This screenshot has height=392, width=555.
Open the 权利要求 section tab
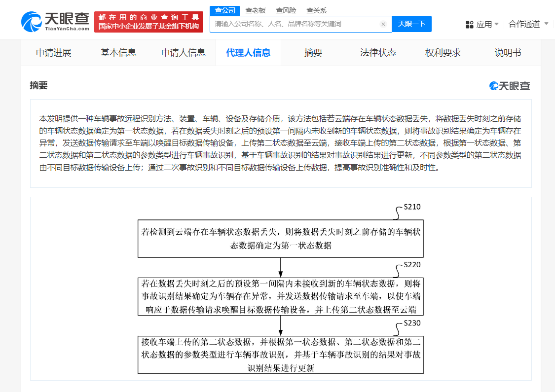(443, 53)
